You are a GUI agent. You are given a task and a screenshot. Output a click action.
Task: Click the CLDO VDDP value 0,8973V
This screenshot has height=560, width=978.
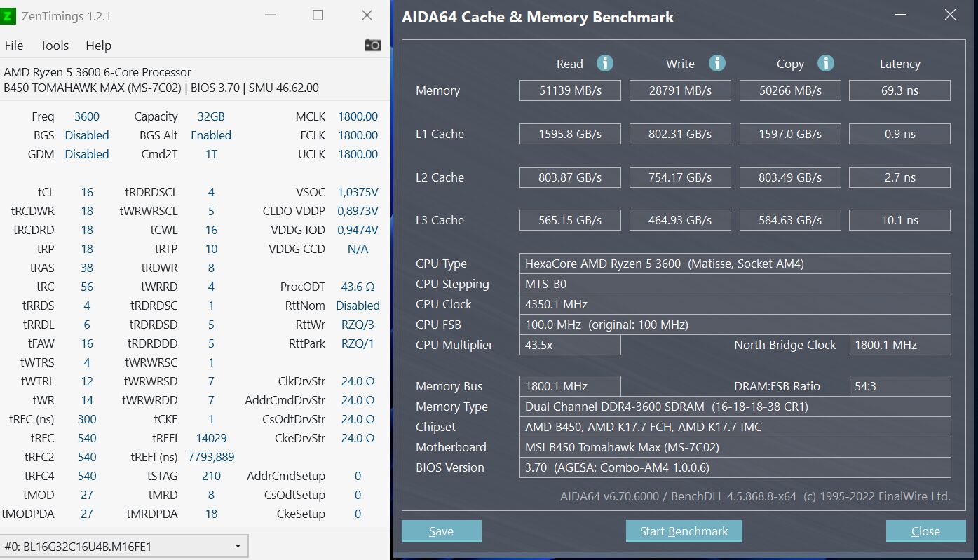(358, 211)
